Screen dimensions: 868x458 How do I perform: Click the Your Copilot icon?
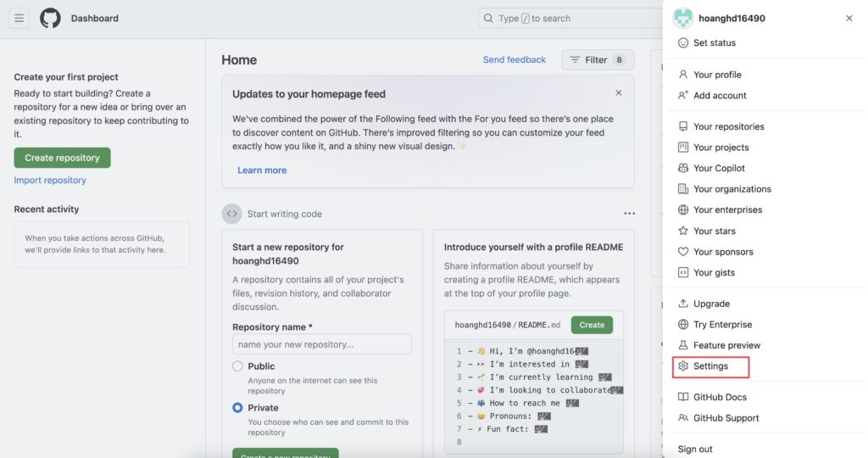(x=683, y=168)
